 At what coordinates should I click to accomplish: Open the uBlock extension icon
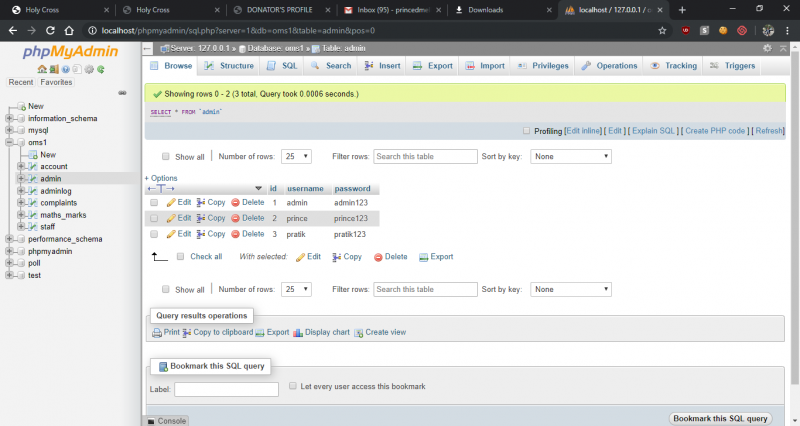(x=686, y=31)
